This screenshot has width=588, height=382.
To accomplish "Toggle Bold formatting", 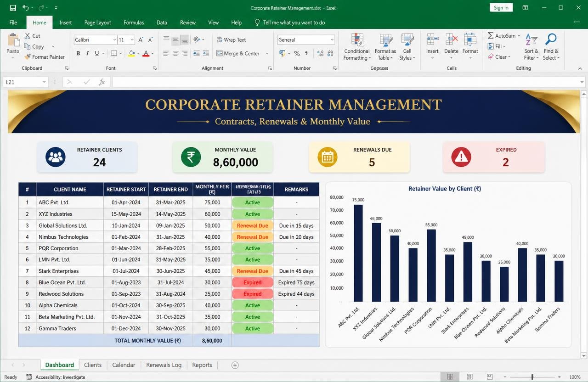I will [x=78, y=53].
